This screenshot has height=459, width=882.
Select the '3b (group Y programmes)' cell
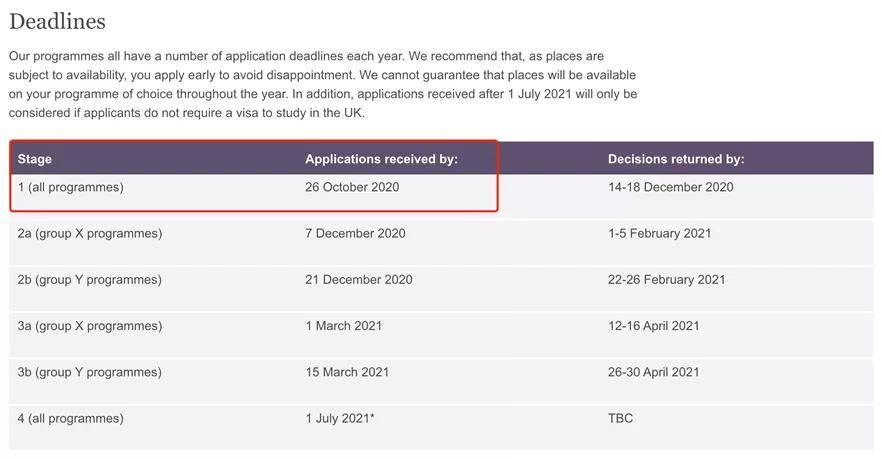tap(90, 372)
